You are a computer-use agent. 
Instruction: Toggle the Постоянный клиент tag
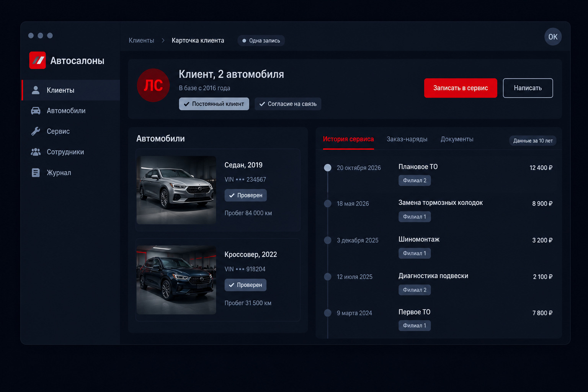click(x=214, y=104)
